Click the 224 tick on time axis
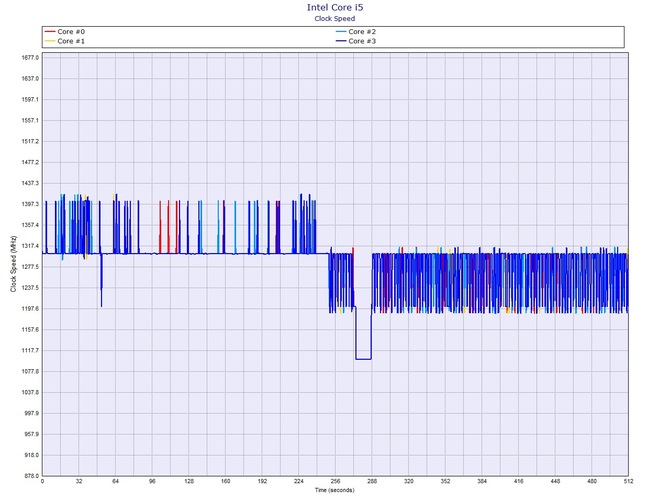This screenshot has height=502, width=670. coord(299,481)
